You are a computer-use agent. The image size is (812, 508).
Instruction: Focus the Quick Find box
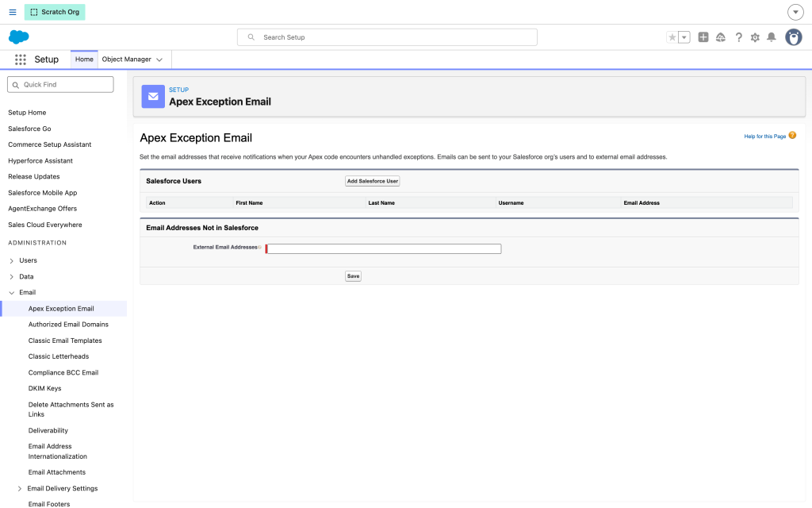coord(60,84)
